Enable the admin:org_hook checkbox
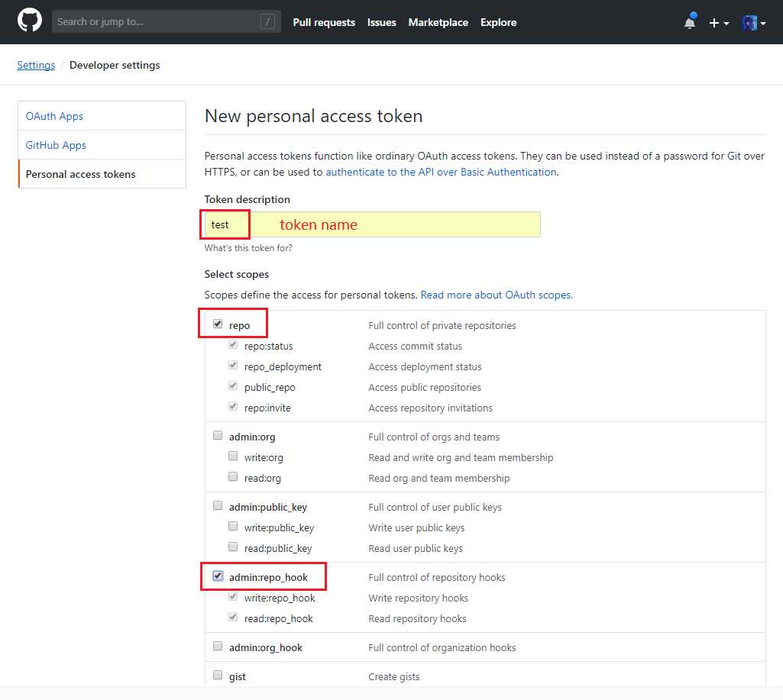 [218, 646]
